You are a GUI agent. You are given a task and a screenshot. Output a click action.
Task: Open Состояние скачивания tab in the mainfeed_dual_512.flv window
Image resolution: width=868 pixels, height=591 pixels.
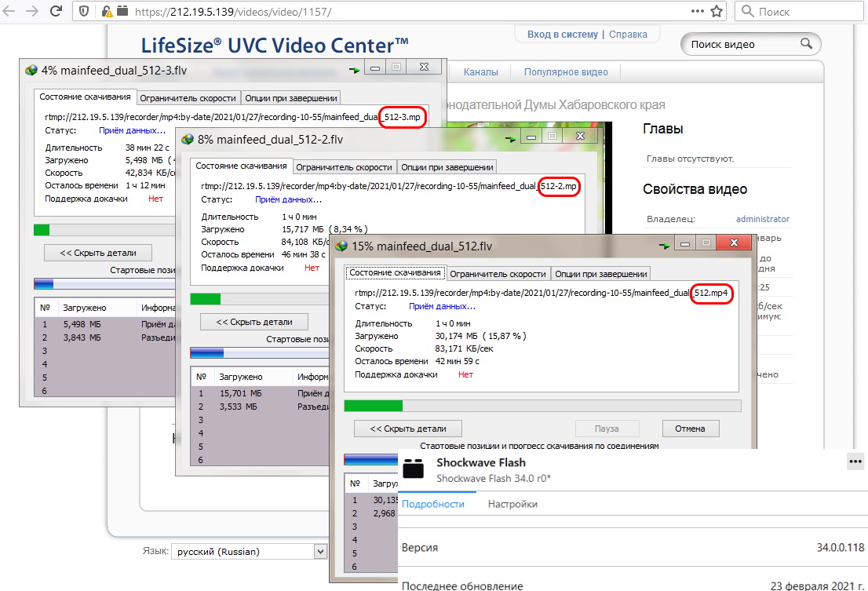click(x=396, y=272)
